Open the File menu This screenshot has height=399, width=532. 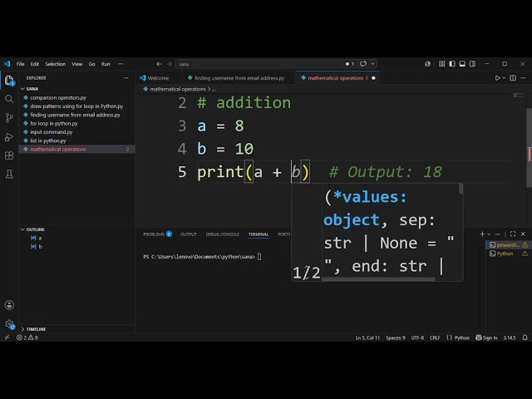click(x=20, y=64)
